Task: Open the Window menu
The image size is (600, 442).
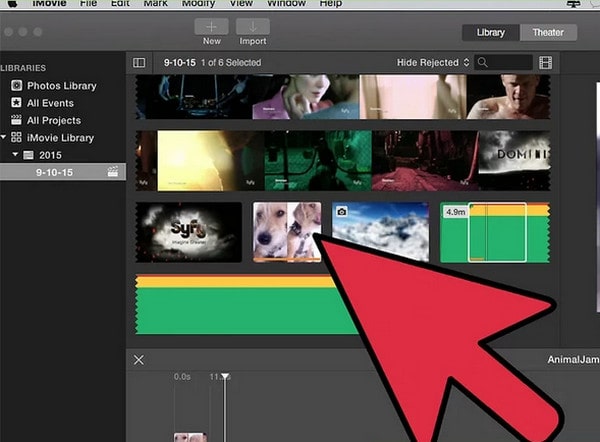Action: 286,3
